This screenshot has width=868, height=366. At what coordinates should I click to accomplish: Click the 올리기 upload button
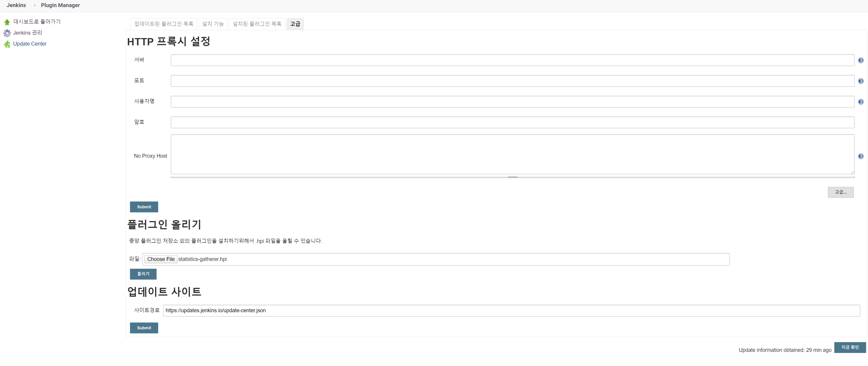click(143, 274)
